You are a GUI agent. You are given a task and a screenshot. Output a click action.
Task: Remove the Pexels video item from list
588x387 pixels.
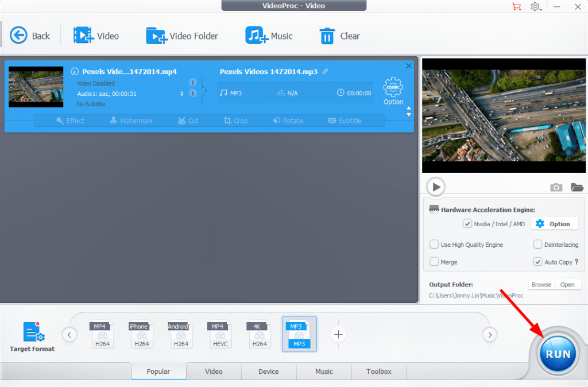408,65
